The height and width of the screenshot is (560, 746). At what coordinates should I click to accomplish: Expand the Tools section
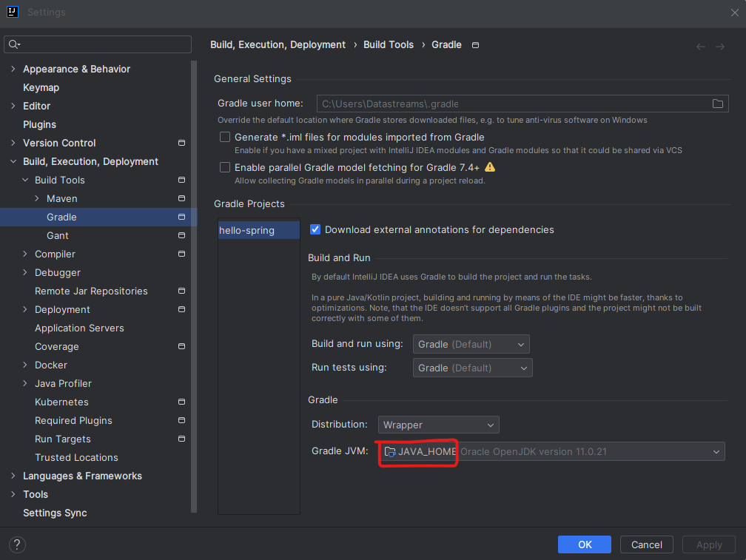[13, 494]
